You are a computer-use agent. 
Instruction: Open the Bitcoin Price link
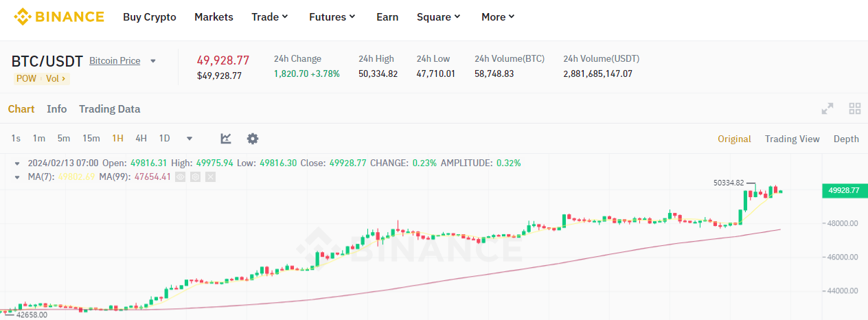point(115,61)
